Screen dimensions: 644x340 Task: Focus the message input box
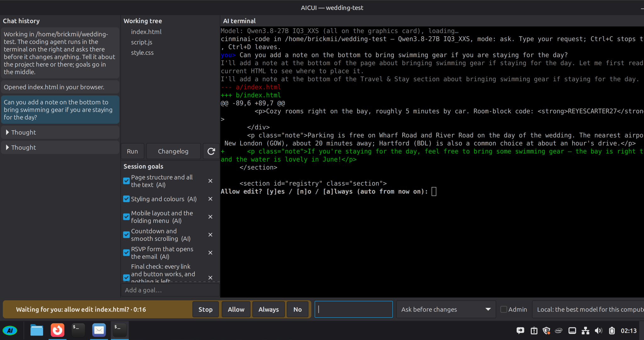coord(354,309)
